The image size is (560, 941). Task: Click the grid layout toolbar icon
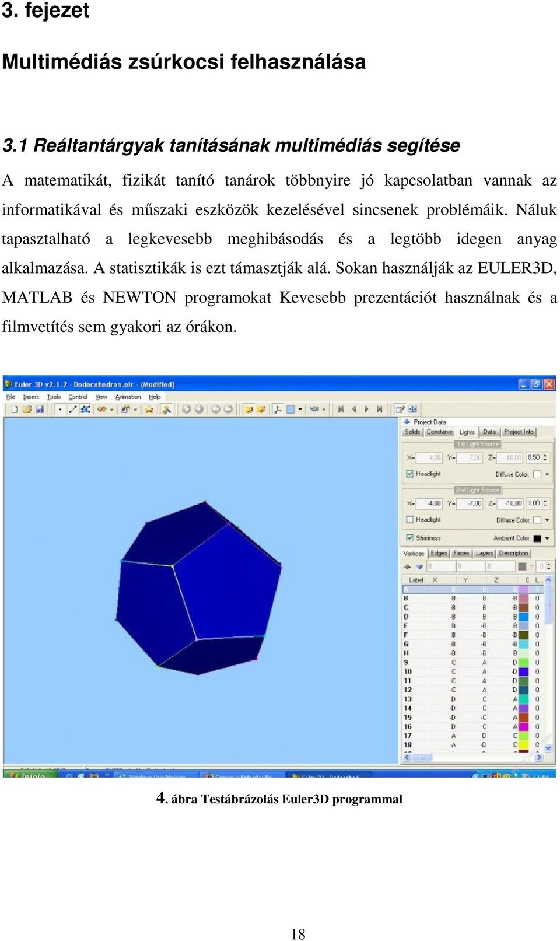click(x=412, y=409)
